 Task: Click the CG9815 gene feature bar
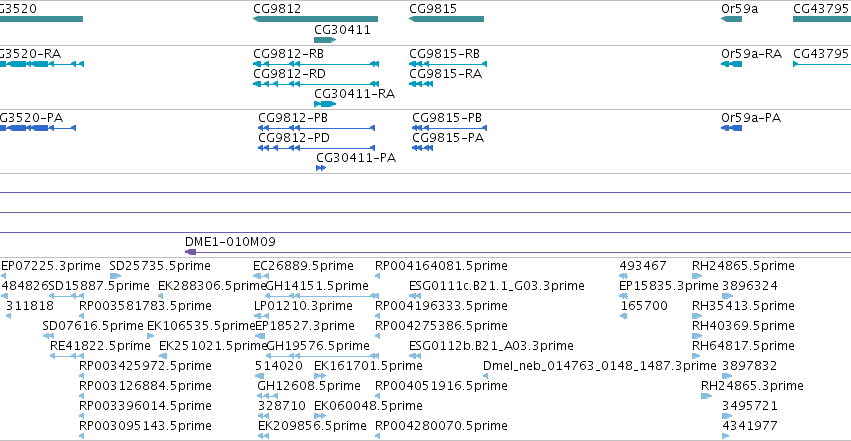pyautogui.click(x=446, y=19)
